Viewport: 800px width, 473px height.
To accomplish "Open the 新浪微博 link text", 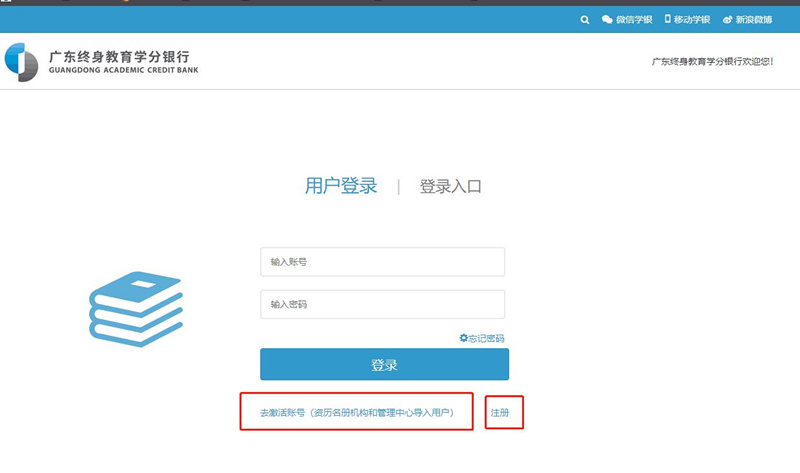I will pyautogui.click(x=755, y=19).
